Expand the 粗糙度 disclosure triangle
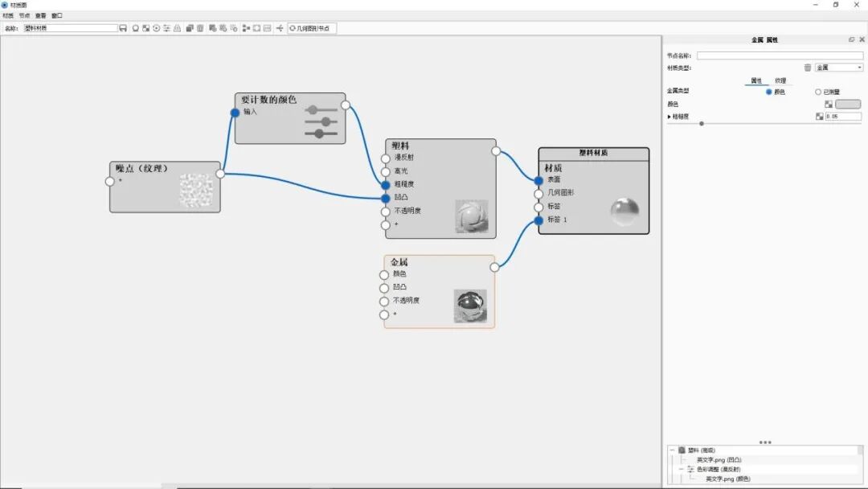 click(669, 116)
